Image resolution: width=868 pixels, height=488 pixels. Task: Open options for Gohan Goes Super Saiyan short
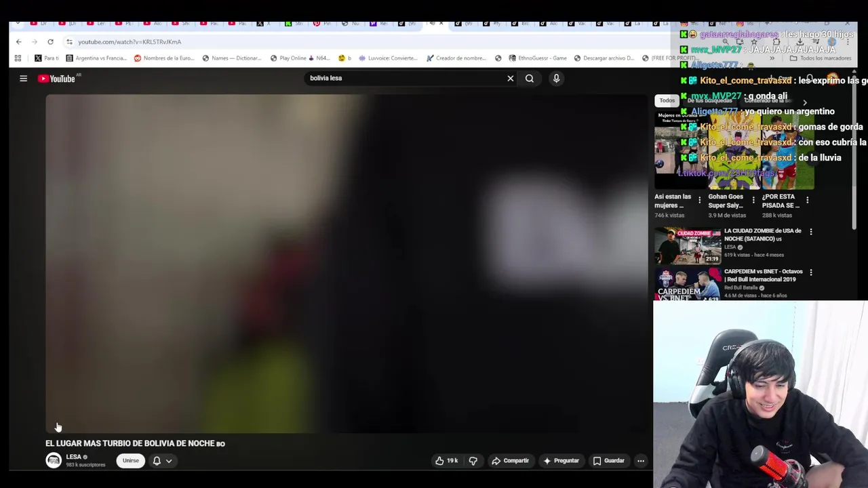click(753, 201)
